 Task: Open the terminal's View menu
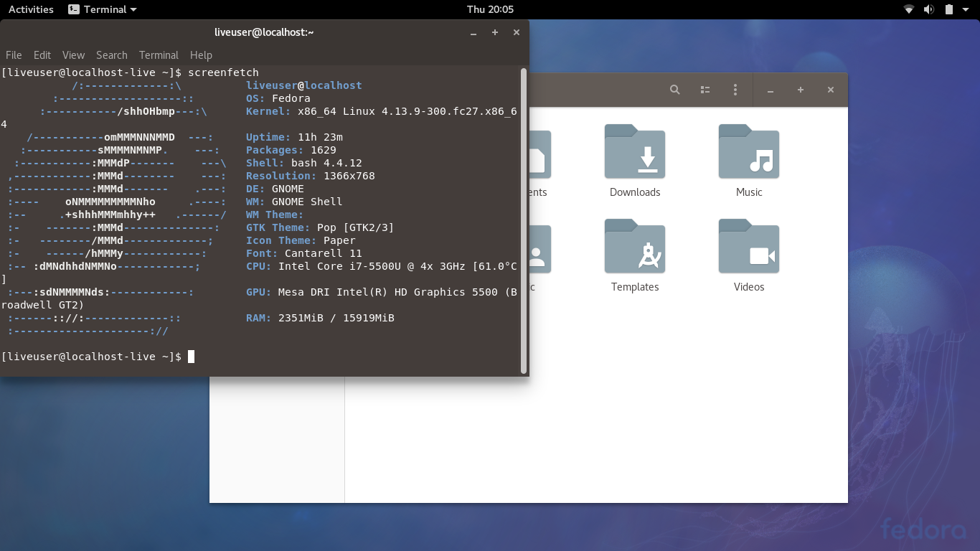(73, 55)
